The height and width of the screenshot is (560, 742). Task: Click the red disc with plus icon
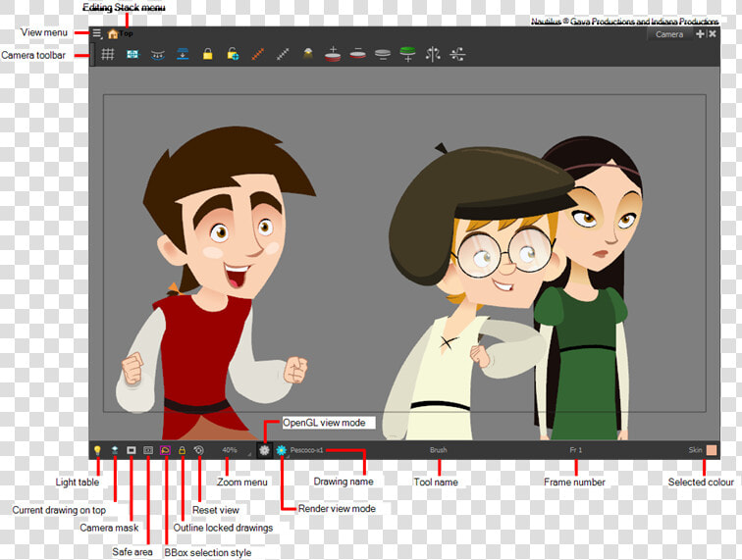pos(333,54)
